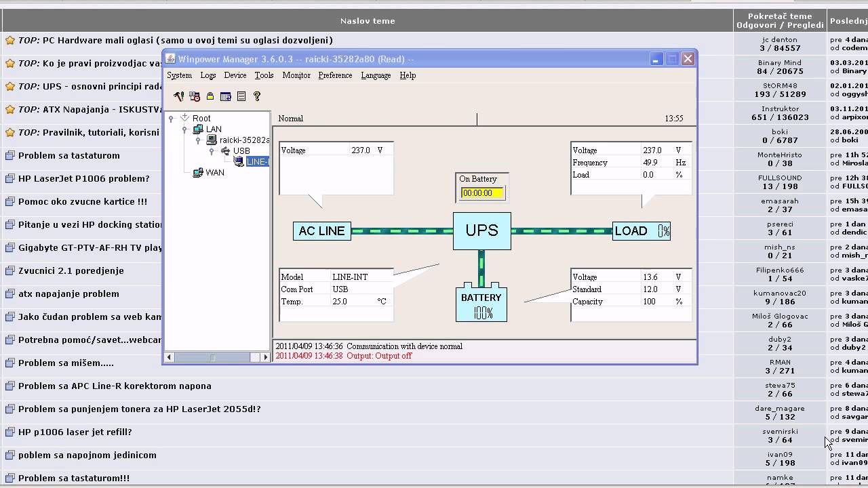Open user profile Binary Mind
This screenshot has width=868, height=488.
click(780, 63)
